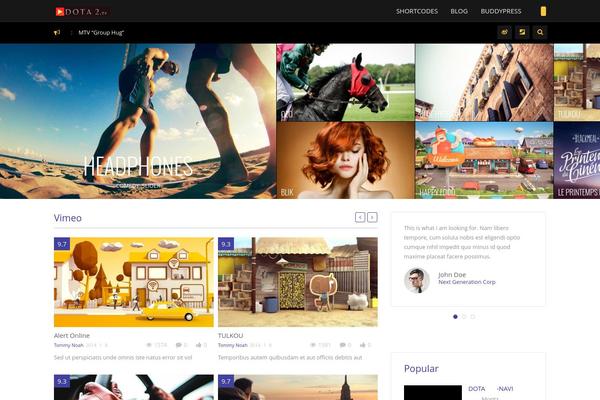
Task: Open the MTV "Group Hug" ticker headline
Action: [101, 33]
